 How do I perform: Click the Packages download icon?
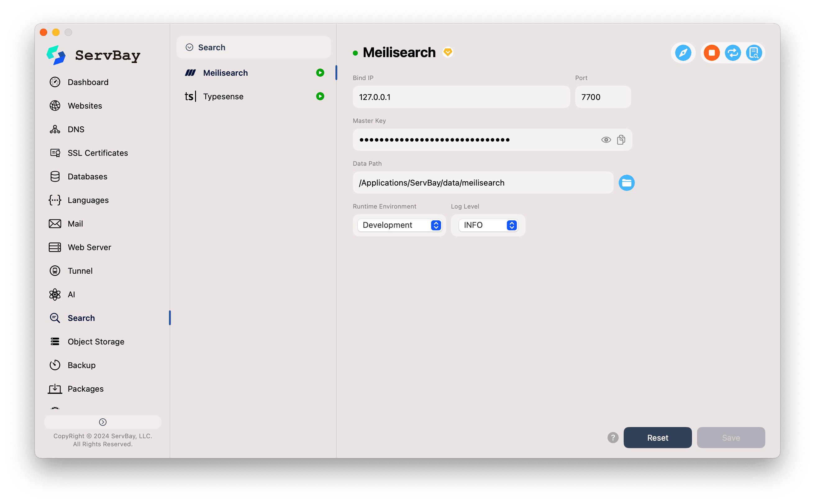[x=55, y=389]
